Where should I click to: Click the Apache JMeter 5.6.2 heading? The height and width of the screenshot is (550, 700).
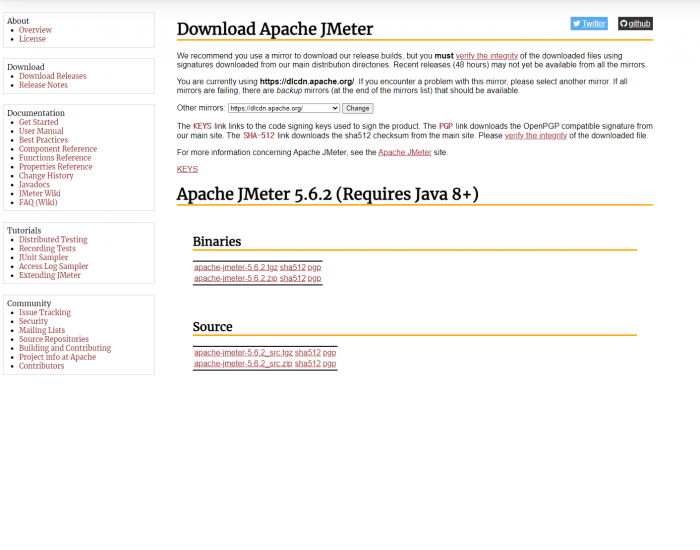click(328, 194)
